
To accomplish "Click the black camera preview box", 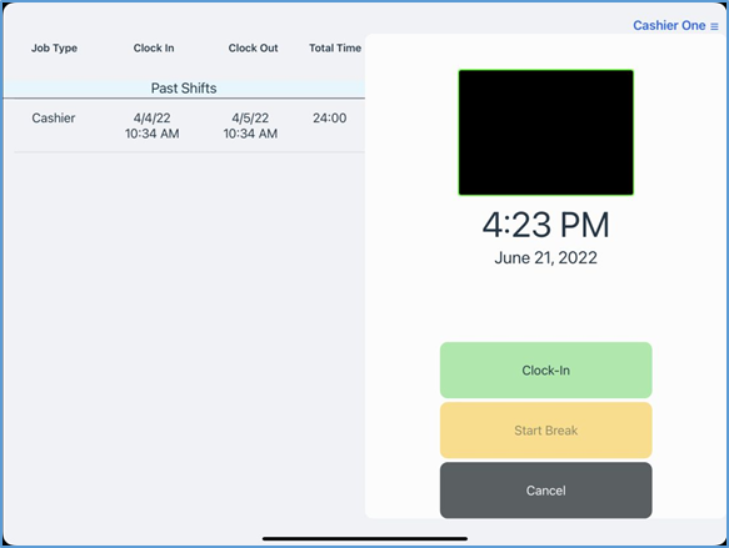I will click(546, 132).
